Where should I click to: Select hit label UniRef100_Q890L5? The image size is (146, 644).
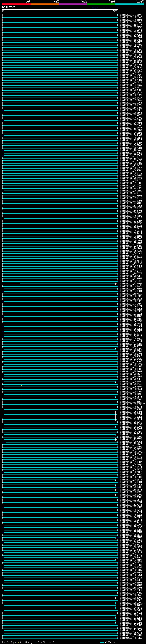[x=131, y=357]
